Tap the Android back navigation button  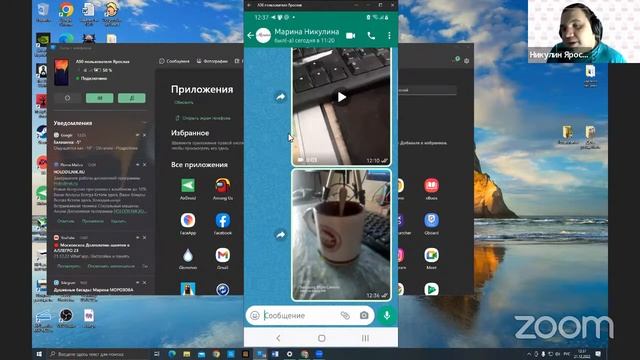point(278,338)
